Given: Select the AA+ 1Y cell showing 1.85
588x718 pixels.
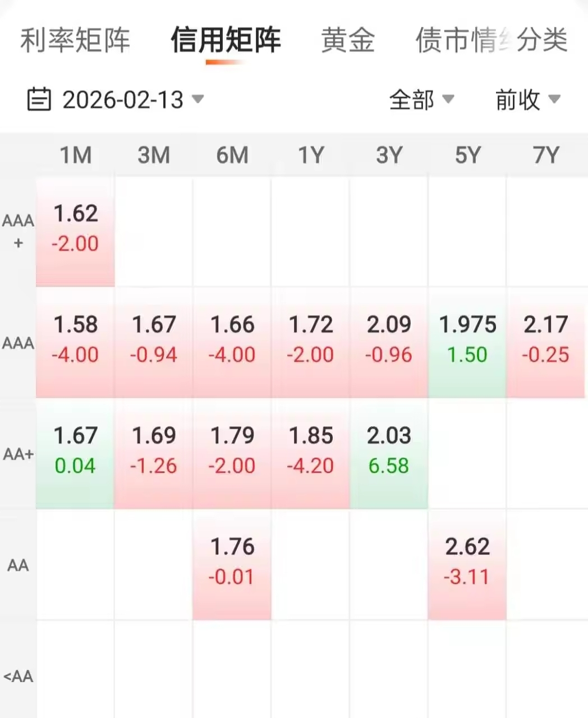Looking at the screenshot, I should coord(310,451).
